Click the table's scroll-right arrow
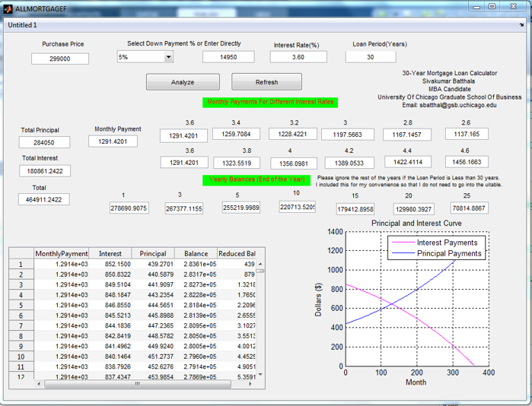Image resolution: width=532 pixels, height=406 pixels. [x=250, y=384]
